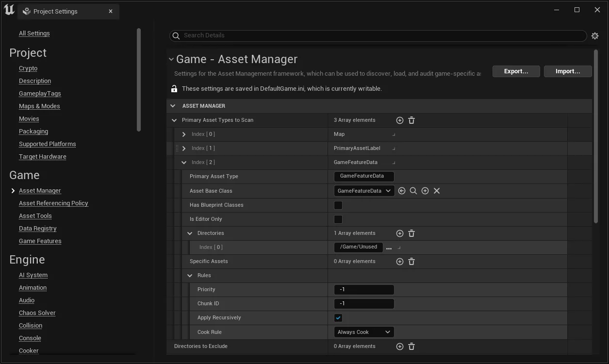This screenshot has width=609, height=364.
Task: Empty the Specific Assets array with trash icon
Action: pos(411,262)
